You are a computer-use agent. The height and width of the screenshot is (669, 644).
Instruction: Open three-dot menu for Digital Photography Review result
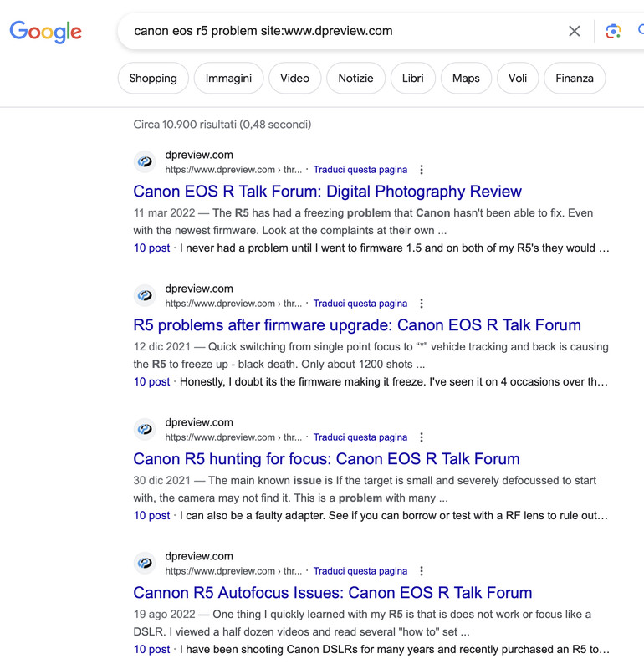click(422, 170)
